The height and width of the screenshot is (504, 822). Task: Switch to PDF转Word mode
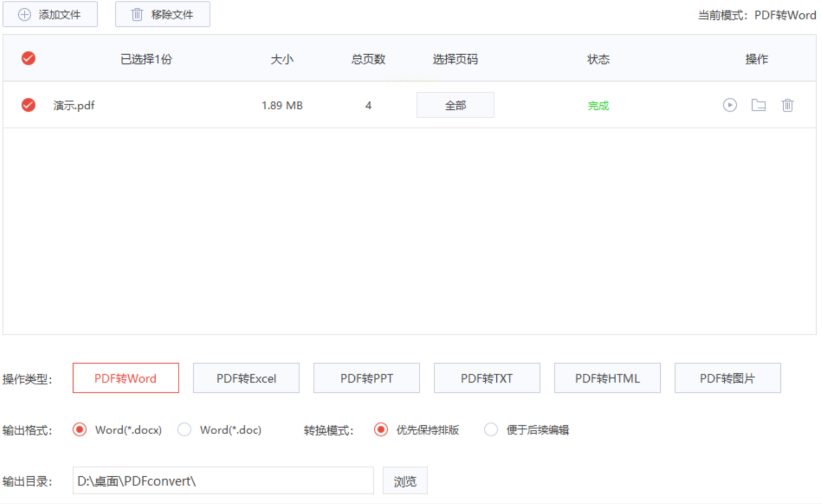point(126,378)
